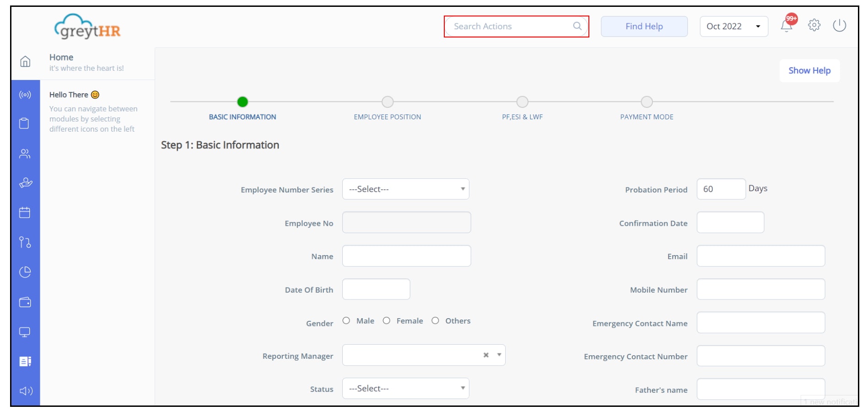Open the Status dropdown
Viewport: 868px width, 416px height.
pos(406,388)
